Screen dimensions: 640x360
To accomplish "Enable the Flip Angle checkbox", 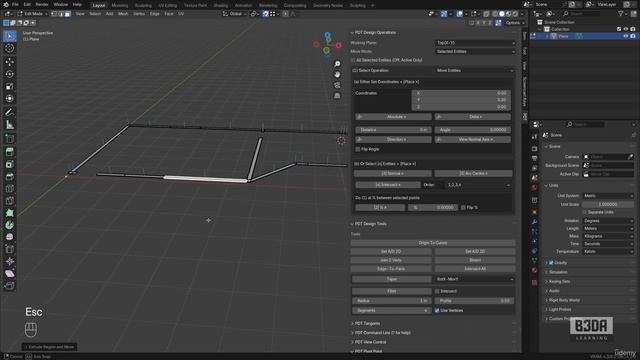I will point(358,149).
